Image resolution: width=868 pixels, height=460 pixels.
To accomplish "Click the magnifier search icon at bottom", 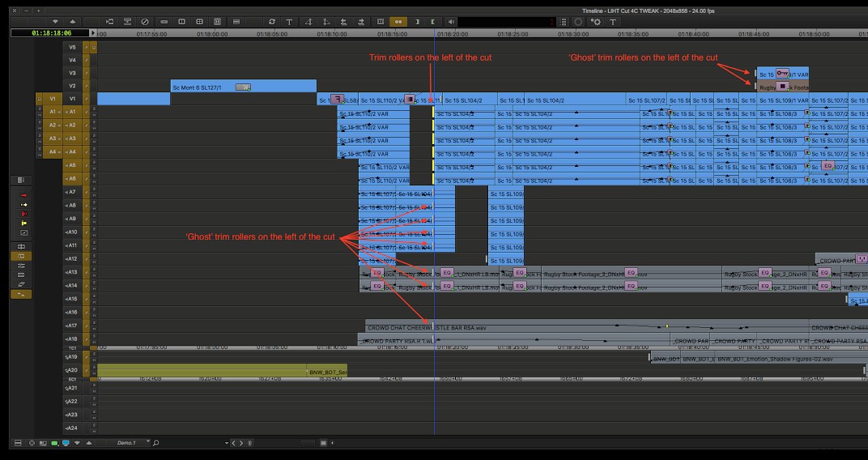I will coord(156,443).
